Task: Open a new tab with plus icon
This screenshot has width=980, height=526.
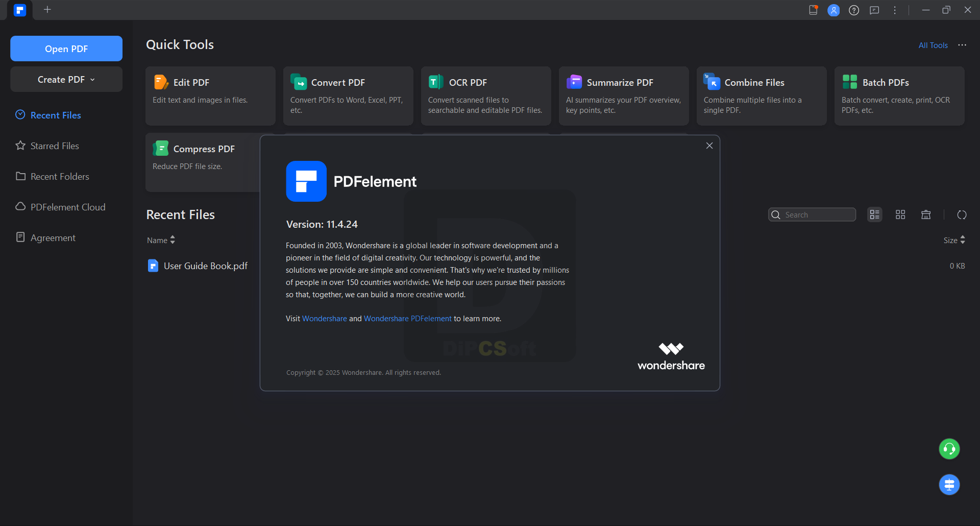Action: pyautogui.click(x=47, y=10)
